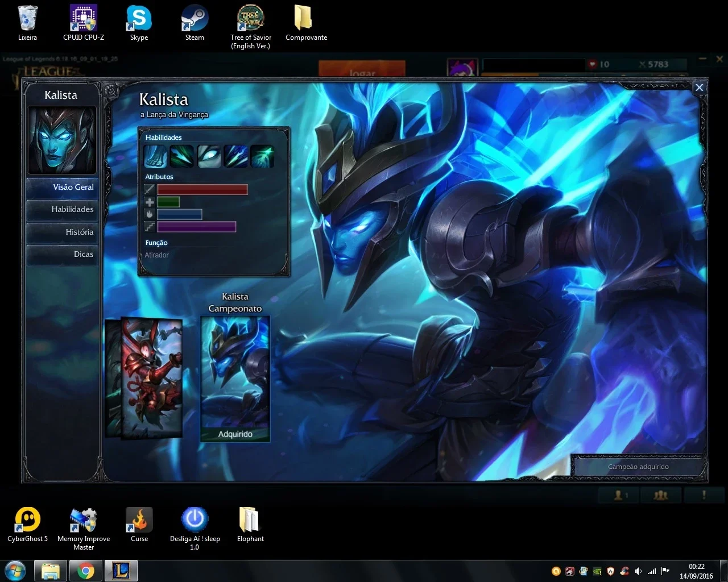Click the exclamation notifications icon in footer
Viewport: 728px width, 582px height.
tap(704, 495)
